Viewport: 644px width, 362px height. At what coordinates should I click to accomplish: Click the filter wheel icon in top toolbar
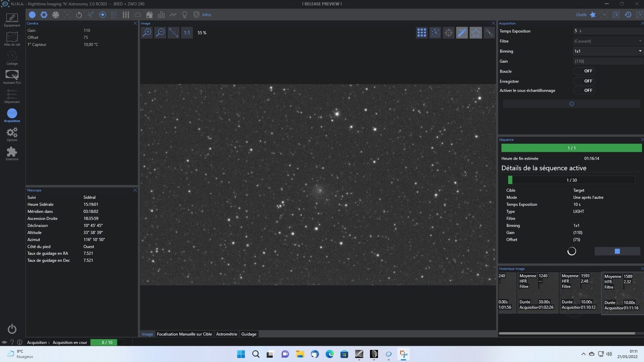point(55,15)
